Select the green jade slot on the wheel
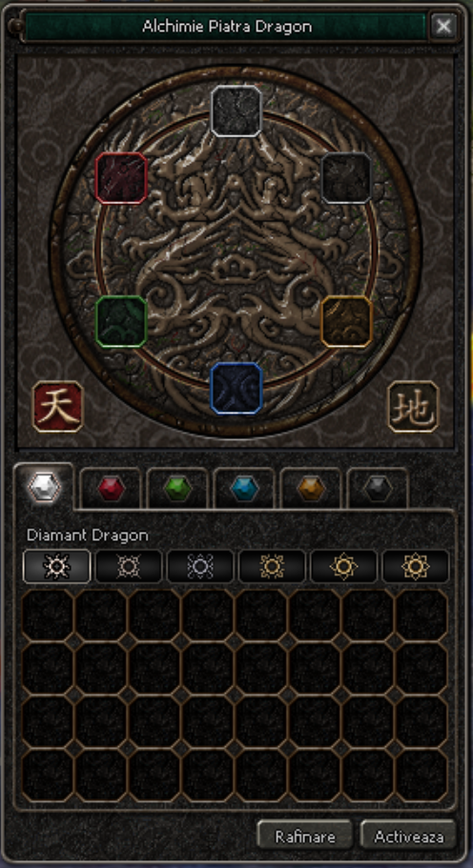473x868 pixels. (x=121, y=322)
